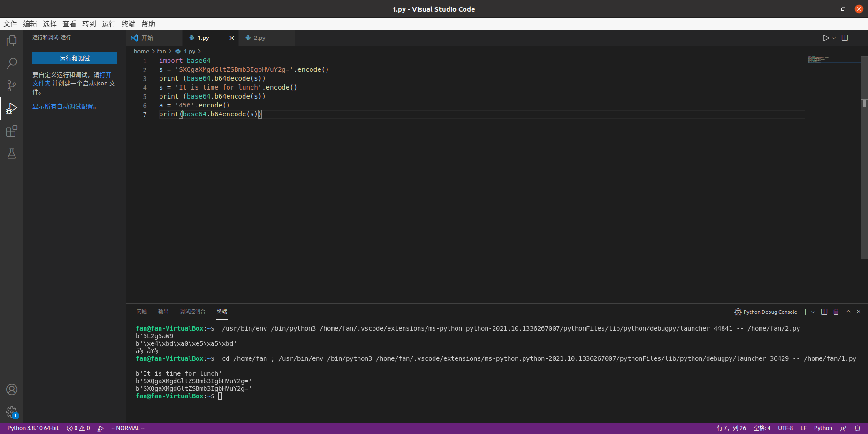
Task: Click the NORMAL vim mode indicator
Action: pos(128,428)
